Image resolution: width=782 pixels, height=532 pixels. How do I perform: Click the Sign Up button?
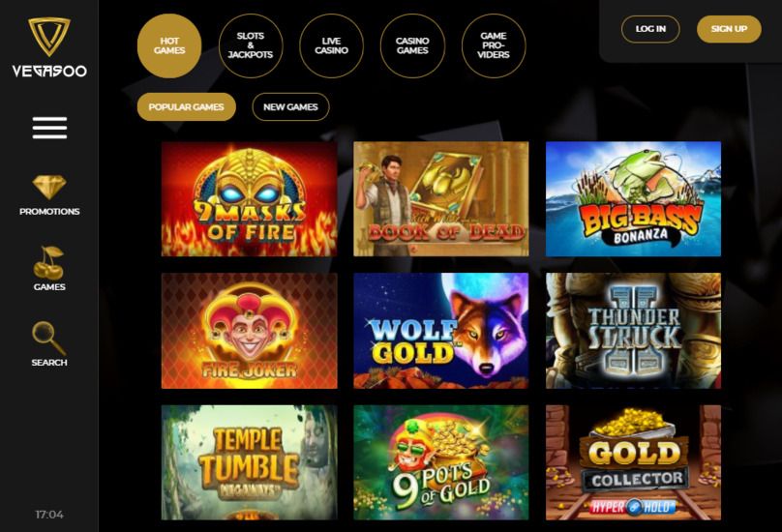[x=729, y=29]
